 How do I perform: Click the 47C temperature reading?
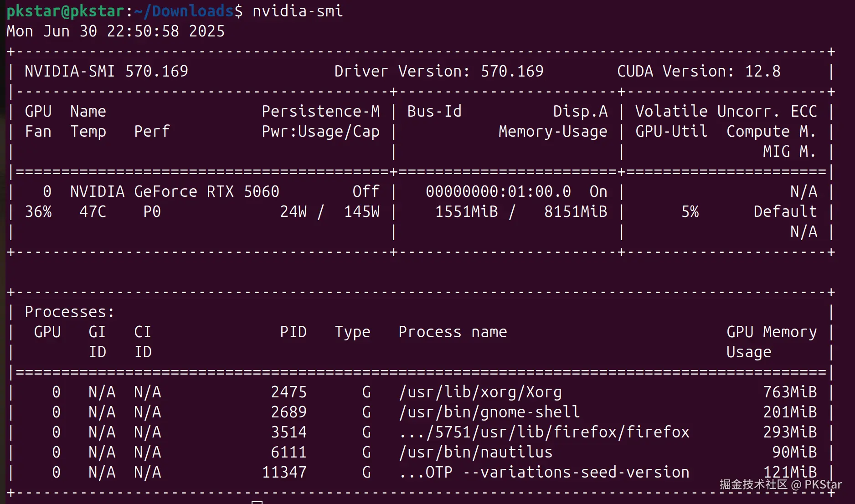[93, 211]
